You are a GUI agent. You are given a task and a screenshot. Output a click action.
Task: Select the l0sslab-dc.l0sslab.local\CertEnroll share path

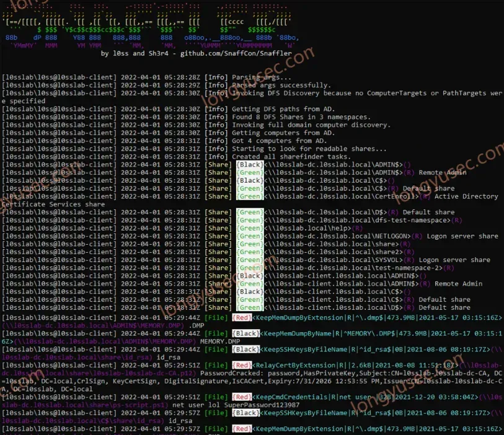click(x=342, y=196)
